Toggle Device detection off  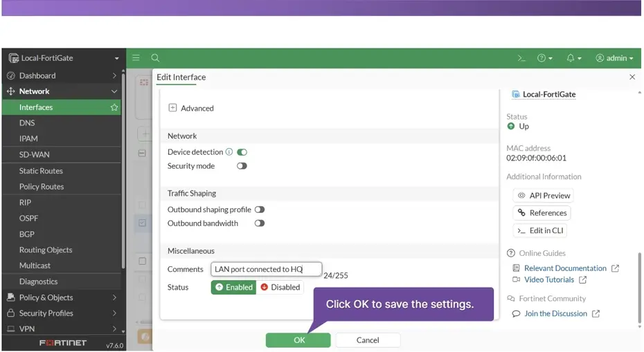click(x=242, y=152)
